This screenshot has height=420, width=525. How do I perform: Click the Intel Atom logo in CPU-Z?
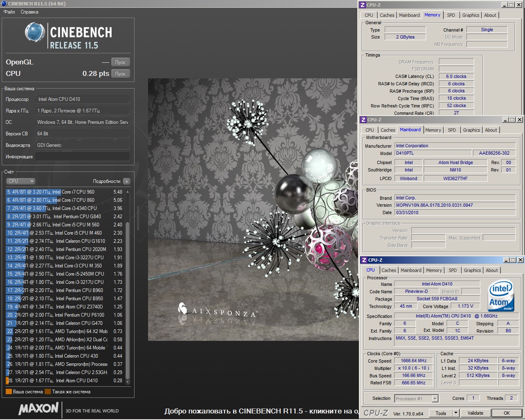click(500, 296)
